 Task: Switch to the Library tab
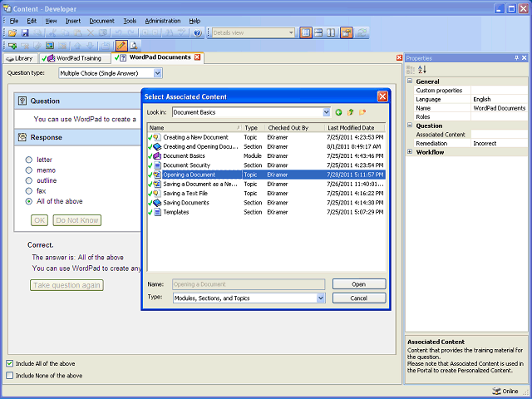(x=20, y=58)
